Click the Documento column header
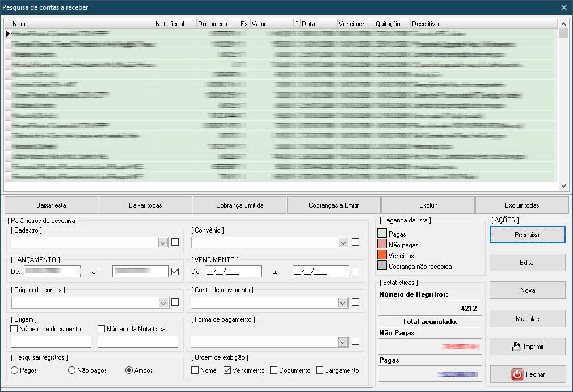The height and width of the screenshot is (392, 573). [218, 24]
